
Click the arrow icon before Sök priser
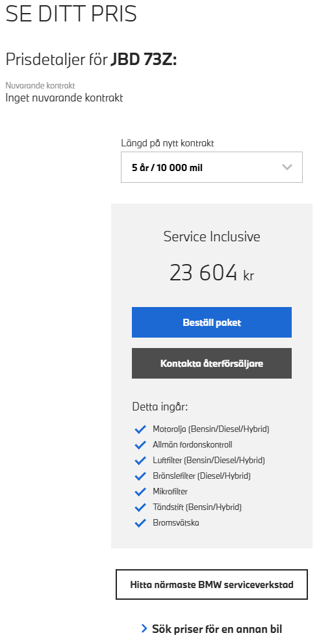[144, 628]
